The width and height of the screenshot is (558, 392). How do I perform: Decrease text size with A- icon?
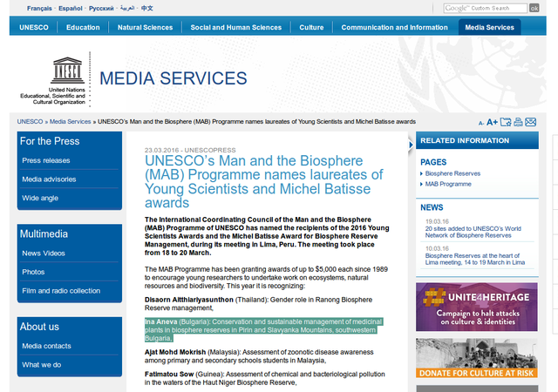[x=481, y=123]
